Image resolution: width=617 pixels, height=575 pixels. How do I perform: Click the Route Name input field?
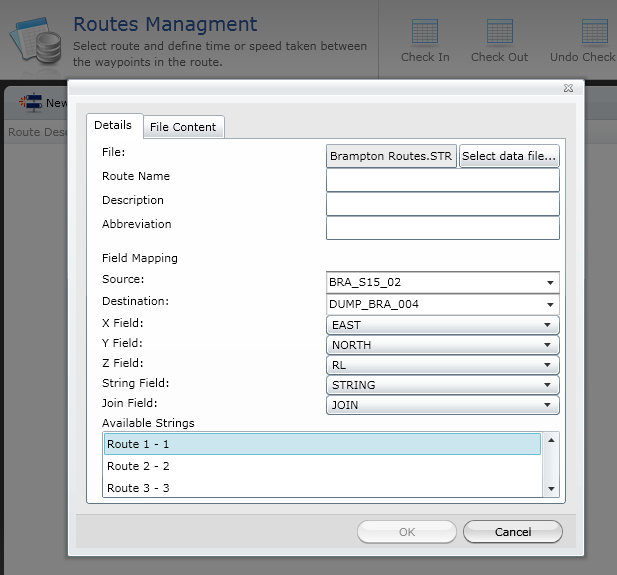442,180
